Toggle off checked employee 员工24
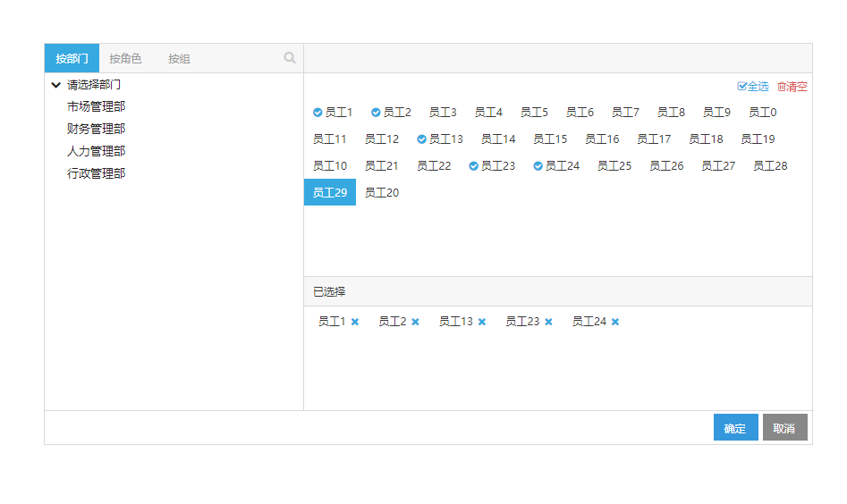Viewport: 847px width, 504px height. pyautogui.click(x=556, y=166)
